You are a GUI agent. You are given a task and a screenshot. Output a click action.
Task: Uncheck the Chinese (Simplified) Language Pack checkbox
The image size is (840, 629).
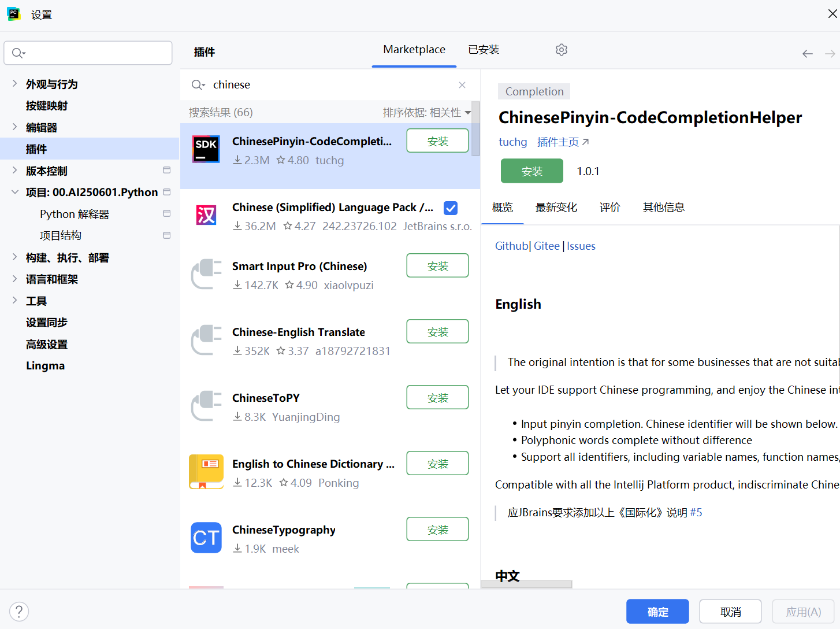point(450,208)
